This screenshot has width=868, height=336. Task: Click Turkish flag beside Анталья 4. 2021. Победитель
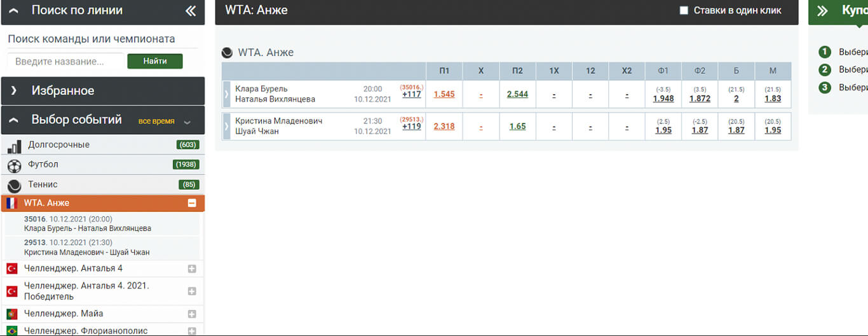[11, 291]
